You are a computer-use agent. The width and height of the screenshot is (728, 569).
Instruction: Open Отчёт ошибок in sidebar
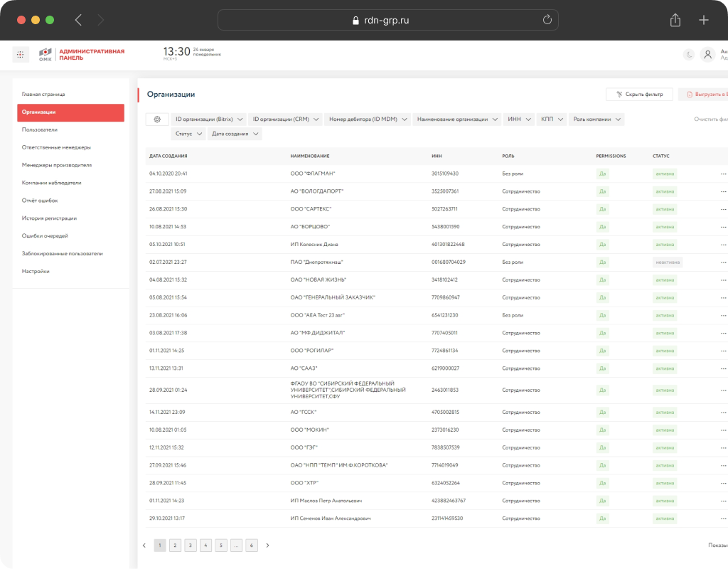tap(40, 201)
